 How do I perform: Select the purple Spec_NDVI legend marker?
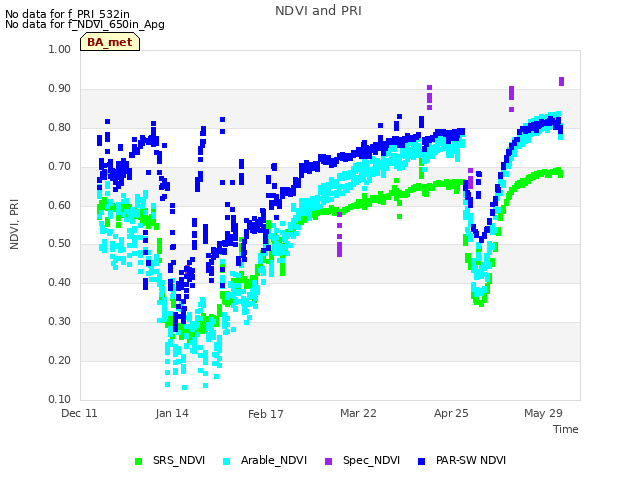point(328,461)
